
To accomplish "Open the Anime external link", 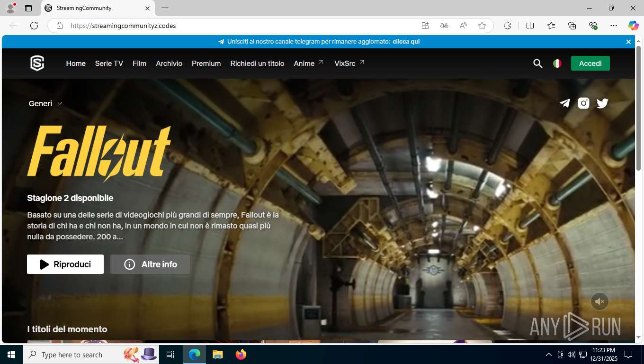I will (x=308, y=64).
